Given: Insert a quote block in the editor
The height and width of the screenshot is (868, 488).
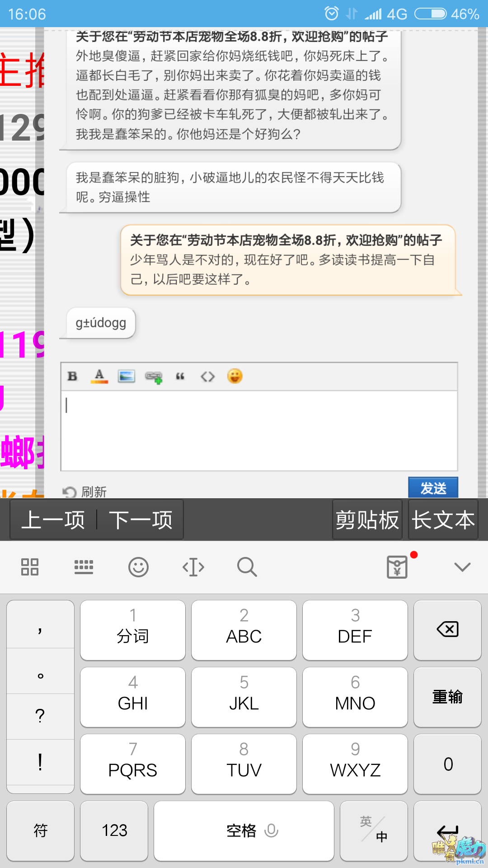Looking at the screenshot, I should point(180,376).
